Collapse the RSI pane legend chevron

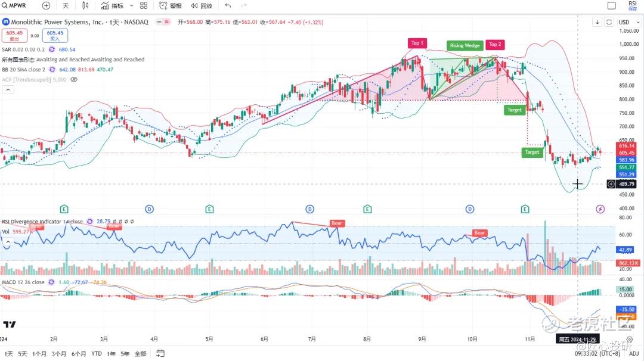click(x=8, y=242)
